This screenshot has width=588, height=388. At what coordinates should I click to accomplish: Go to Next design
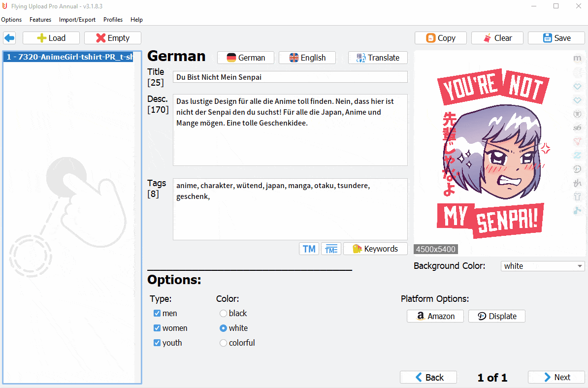coord(556,377)
